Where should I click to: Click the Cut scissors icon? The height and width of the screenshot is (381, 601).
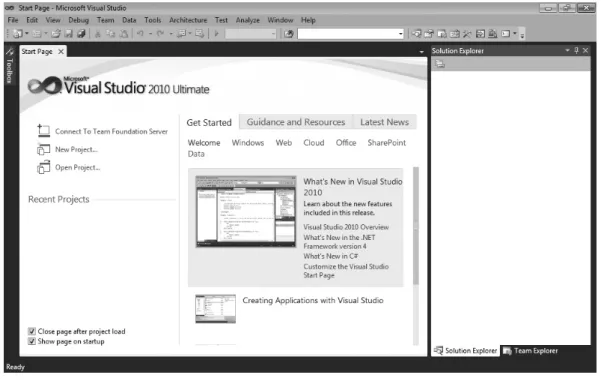point(98,34)
